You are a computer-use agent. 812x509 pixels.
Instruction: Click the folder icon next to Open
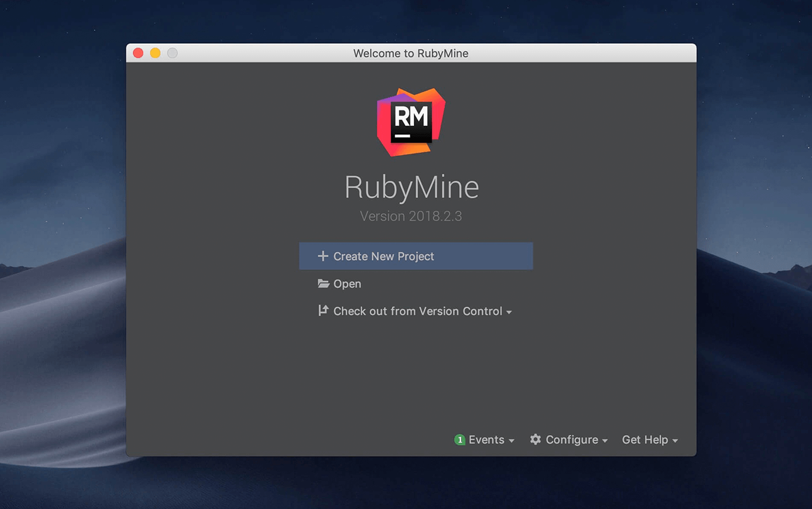[324, 284]
